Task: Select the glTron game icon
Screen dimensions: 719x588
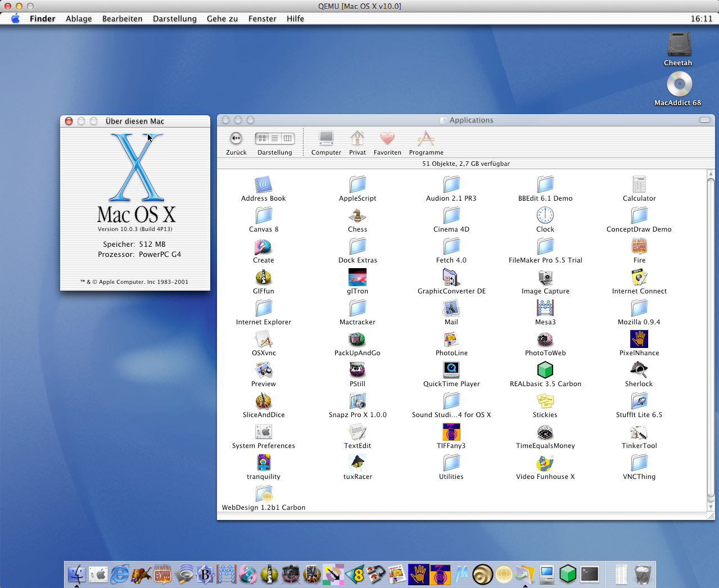Action: 358,277
